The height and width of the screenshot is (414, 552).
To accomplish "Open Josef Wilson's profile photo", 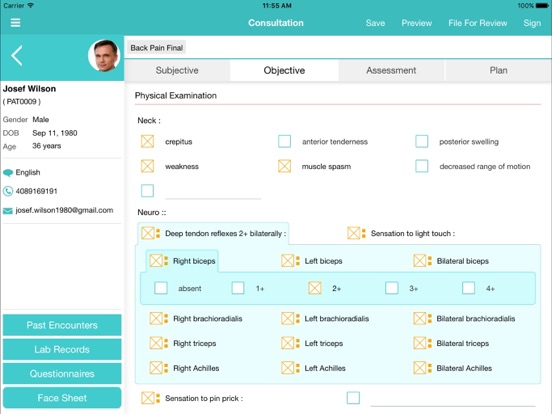I will (x=104, y=56).
